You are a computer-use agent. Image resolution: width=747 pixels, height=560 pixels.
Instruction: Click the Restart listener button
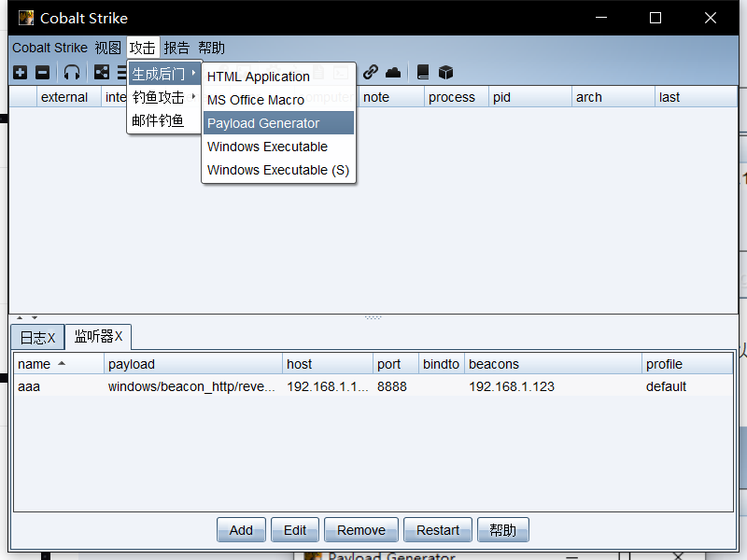tap(438, 530)
